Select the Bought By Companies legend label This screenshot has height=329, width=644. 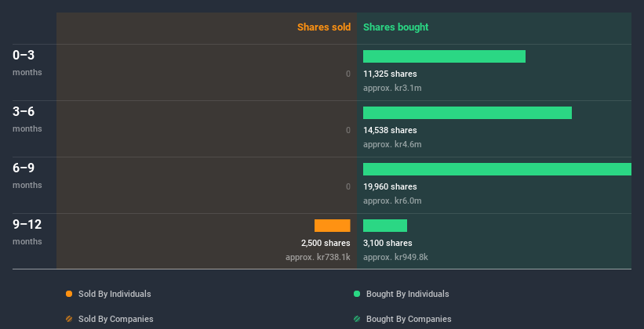(409, 319)
